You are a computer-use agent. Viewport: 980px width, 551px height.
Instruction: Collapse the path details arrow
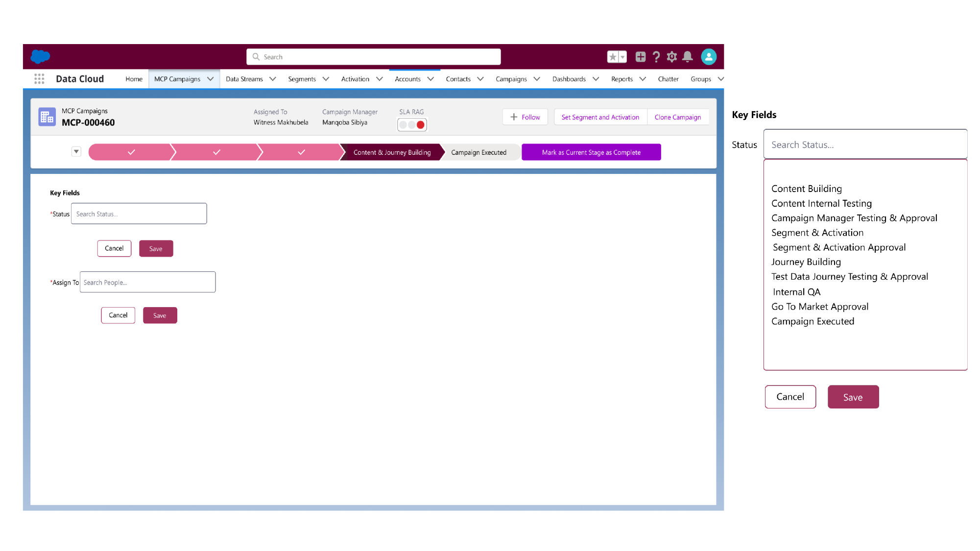[x=76, y=152]
